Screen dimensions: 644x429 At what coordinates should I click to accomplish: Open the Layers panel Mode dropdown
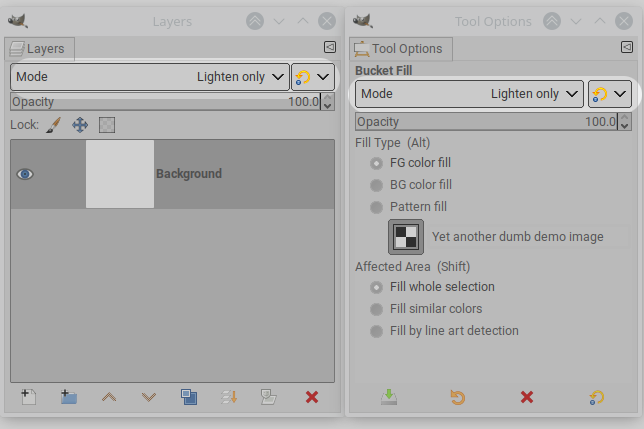150,77
